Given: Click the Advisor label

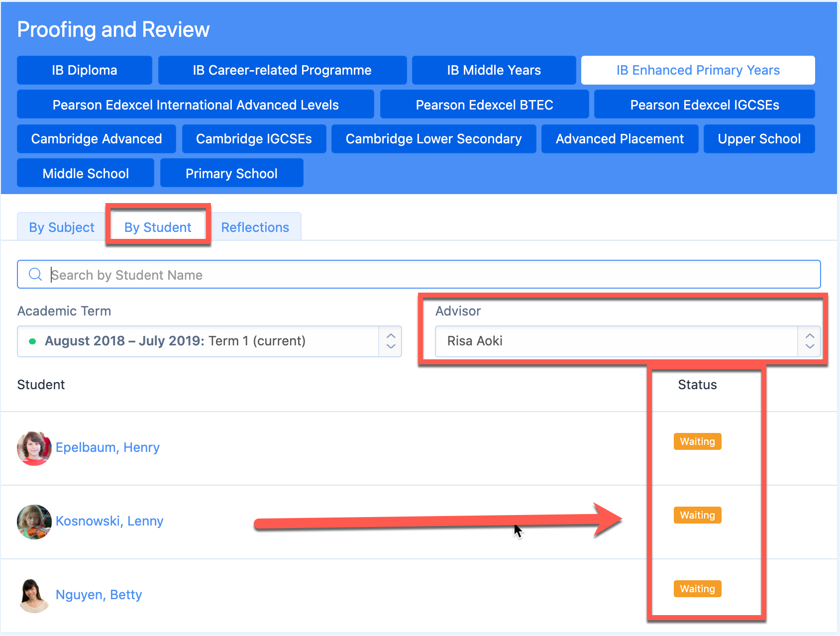Looking at the screenshot, I should pyautogui.click(x=458, y=311).
